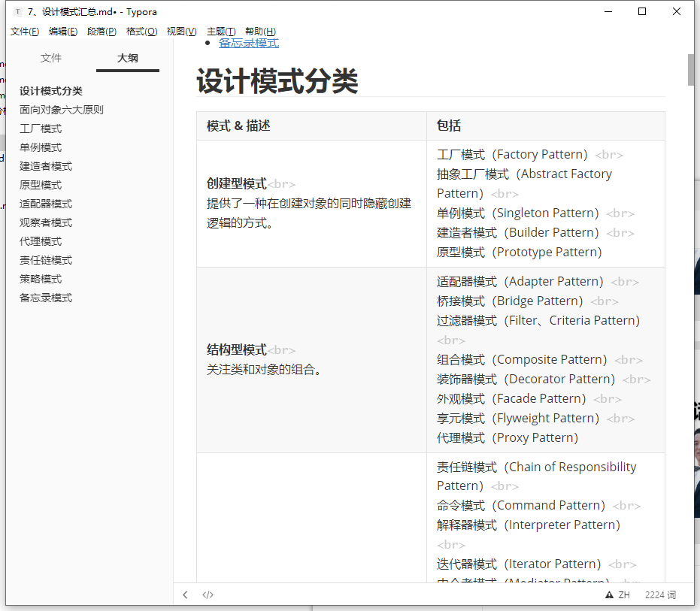This screenshot has height=611, width=700.
Task: Close the Typora window
Action: [677, 11]
